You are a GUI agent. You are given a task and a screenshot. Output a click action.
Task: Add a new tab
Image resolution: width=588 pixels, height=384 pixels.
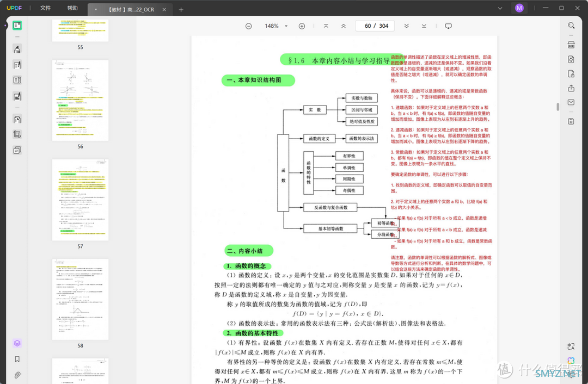[x=181, y=9]
